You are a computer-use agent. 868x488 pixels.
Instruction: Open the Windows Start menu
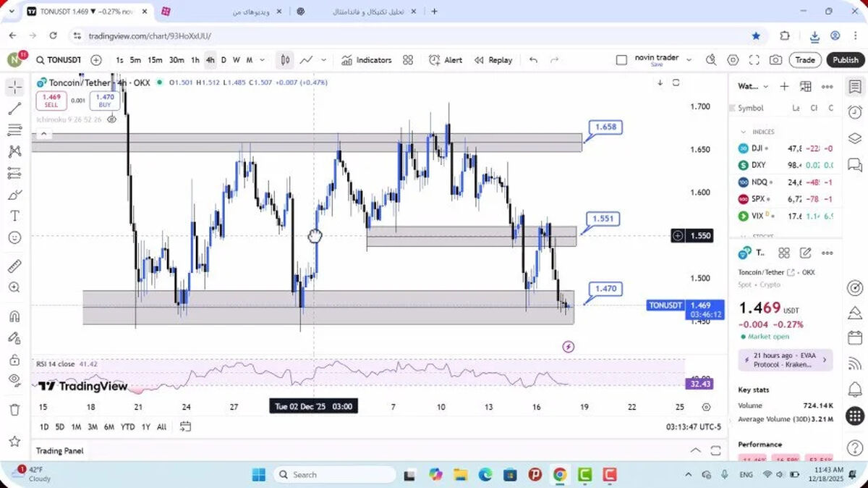point(259,475)
